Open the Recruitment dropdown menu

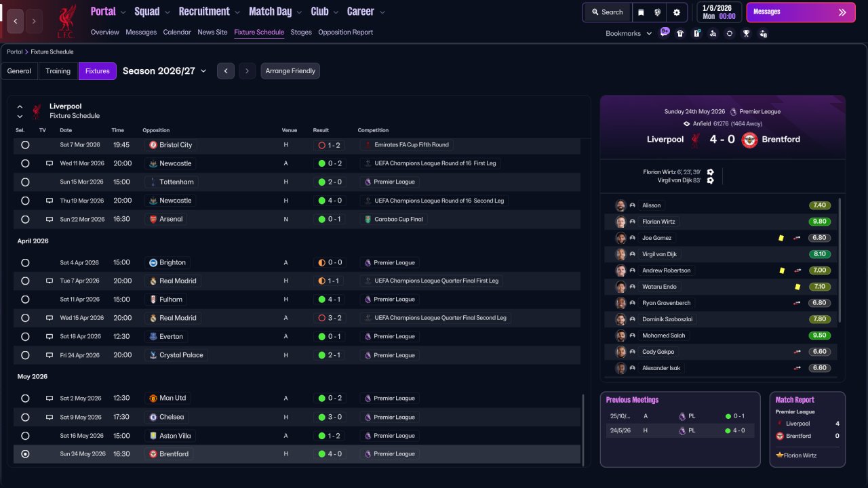210,12
